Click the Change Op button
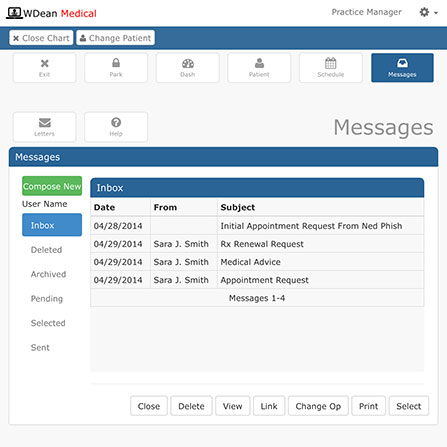The height and width of the screenshot is (447, 447). tap(318, 406)
